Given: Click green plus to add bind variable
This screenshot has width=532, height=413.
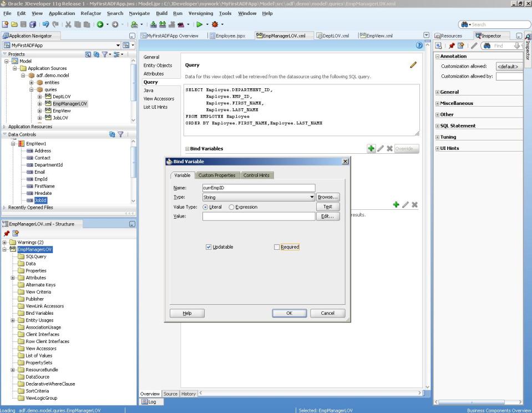Looking at the screenshot, I should pos(371,148).
